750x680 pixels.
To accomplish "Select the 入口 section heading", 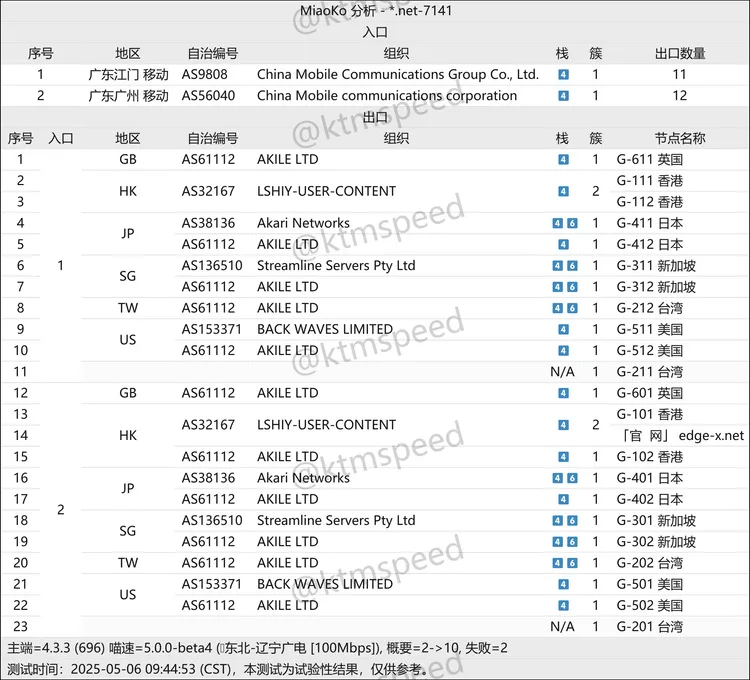I will click(375, 32).
